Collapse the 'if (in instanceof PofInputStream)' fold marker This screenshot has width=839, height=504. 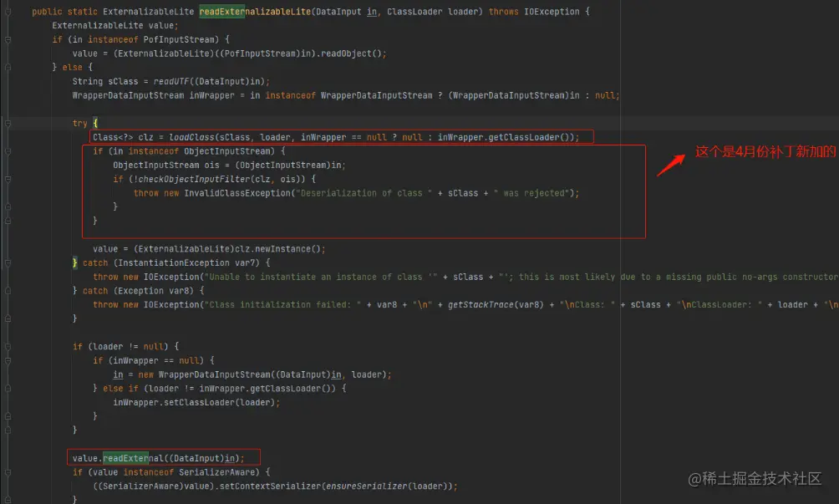tap(8, 39)
